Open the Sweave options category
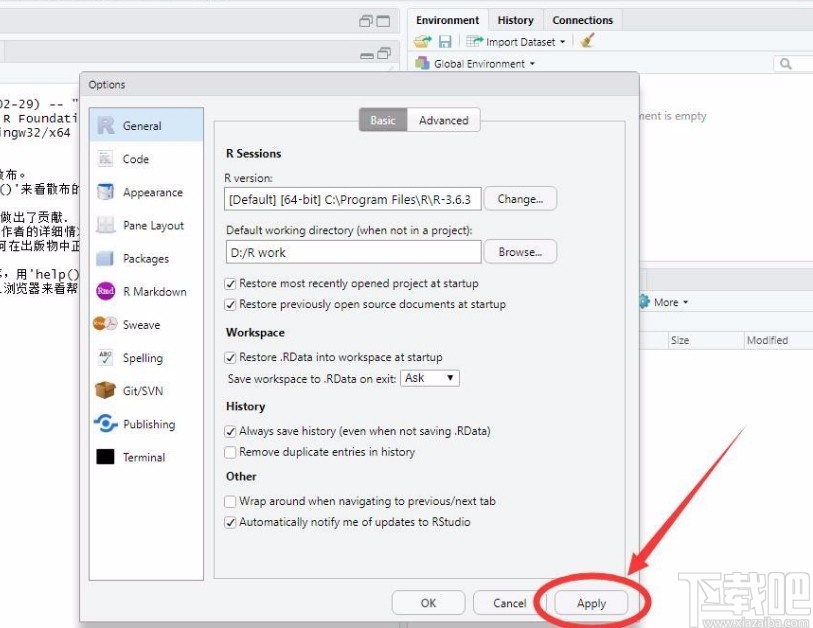Screen dimensions: 813x628 (146, 325)
